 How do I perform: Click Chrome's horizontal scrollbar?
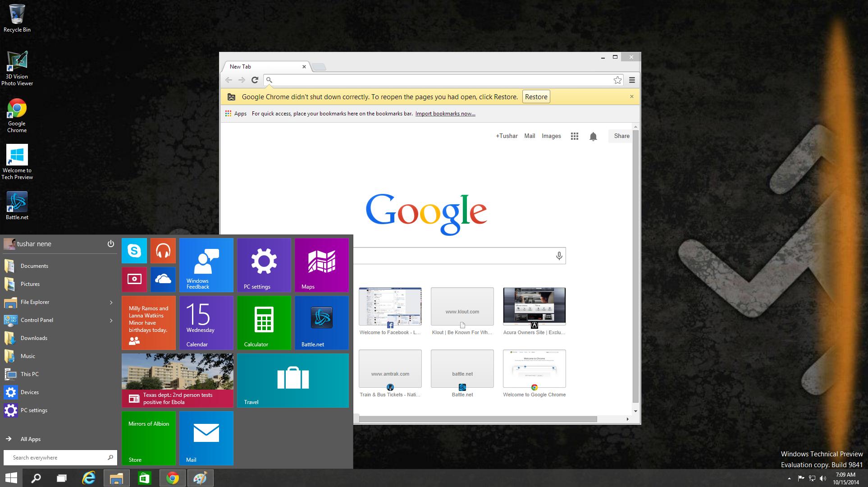478,419
